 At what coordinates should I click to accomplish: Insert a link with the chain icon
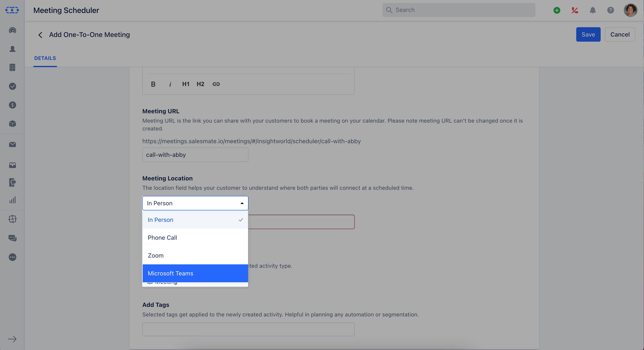(216, 84)
